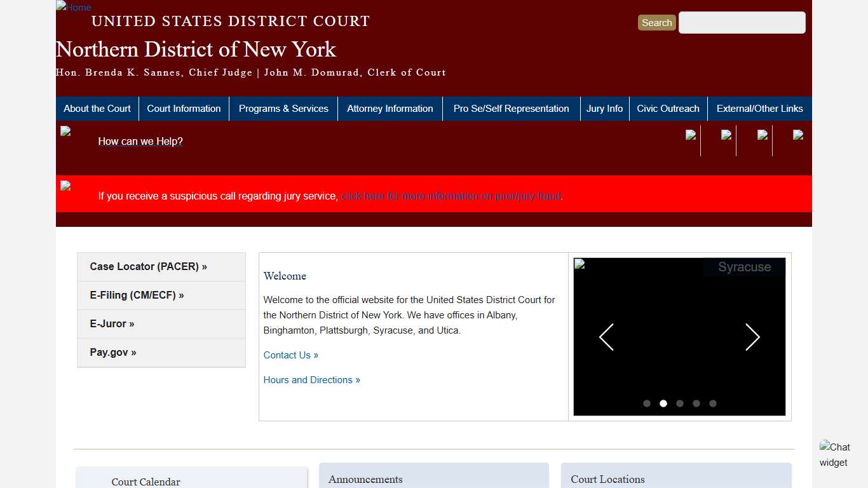Select the Civic Outreach menu item
The width and height of the screenshot is (868, 488).
pyautogui.click(x=668, y=108)
